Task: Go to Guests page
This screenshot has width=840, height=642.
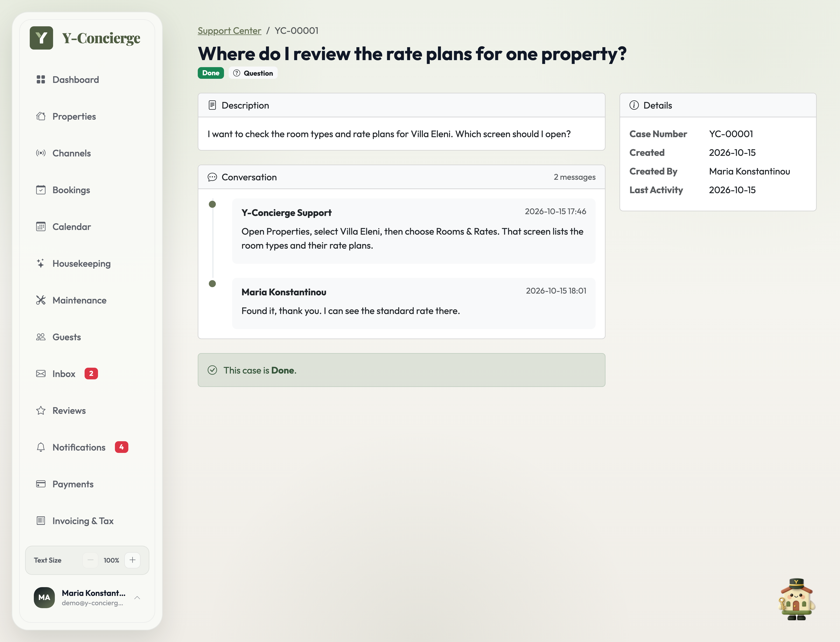Action: 87,337
